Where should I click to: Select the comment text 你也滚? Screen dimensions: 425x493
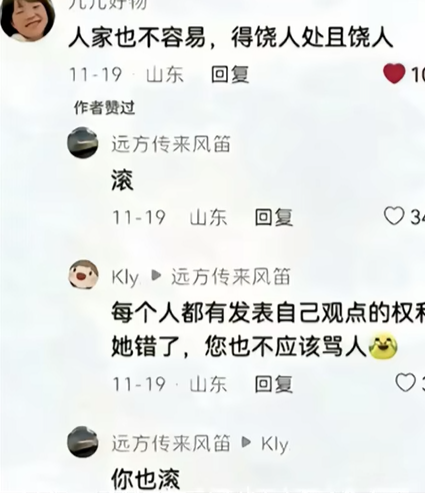tap(145, 479)
